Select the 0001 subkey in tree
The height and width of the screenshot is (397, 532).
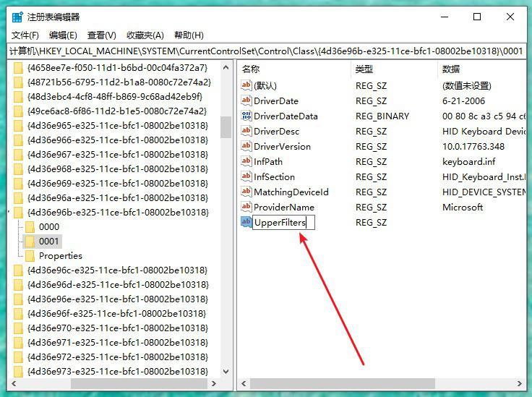pyautogui.click(x=49, y=242)
